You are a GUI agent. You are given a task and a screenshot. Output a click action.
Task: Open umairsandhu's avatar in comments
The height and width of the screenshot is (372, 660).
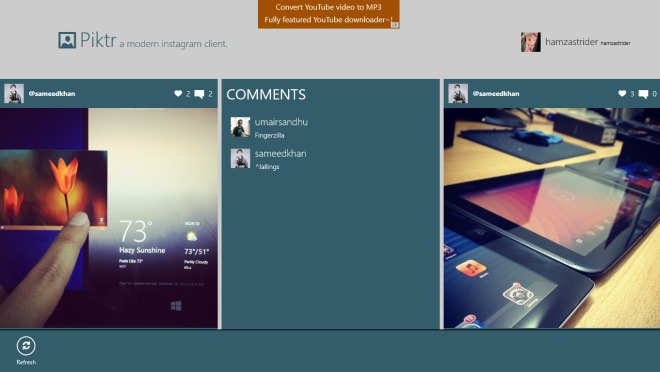[240, 127]
